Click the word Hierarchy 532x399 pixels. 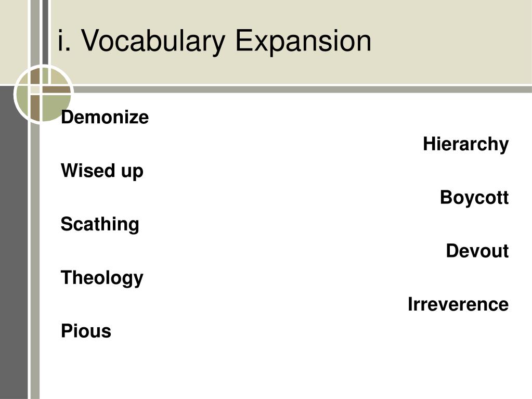pyautogui.click(x=465, y=145)
